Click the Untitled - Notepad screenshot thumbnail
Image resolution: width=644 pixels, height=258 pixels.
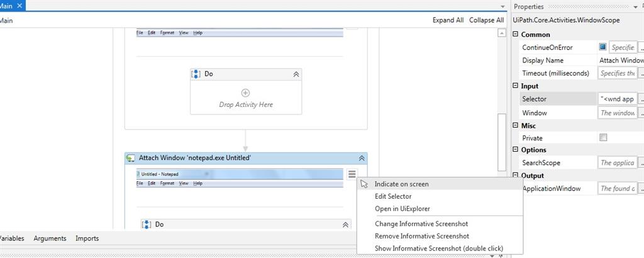coord(240,178)
